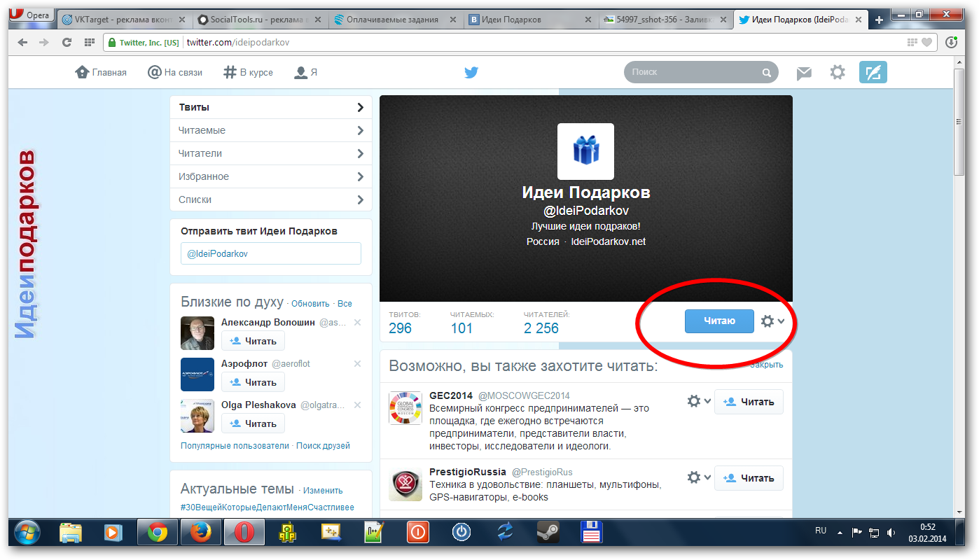Open a new browser tab with plus
This screenshot has width=979, height=560.
point(880,20)
